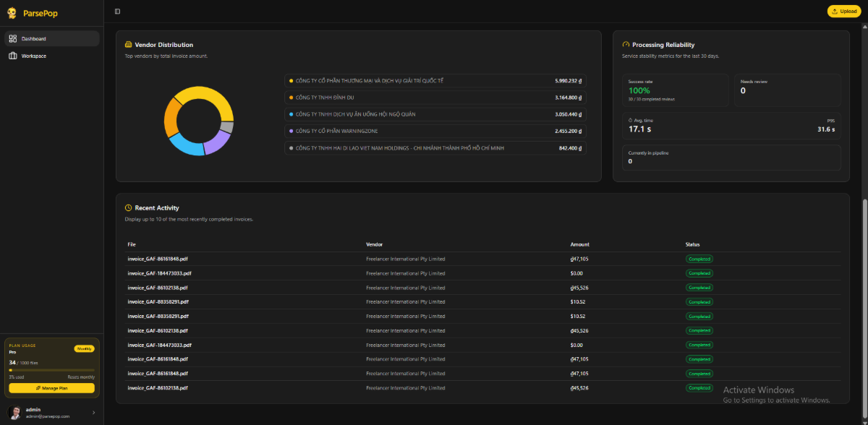
Task: Select vendor CÔNG TY CỔ PHẦN WARNINGZONE row
Action: (435, 131)
